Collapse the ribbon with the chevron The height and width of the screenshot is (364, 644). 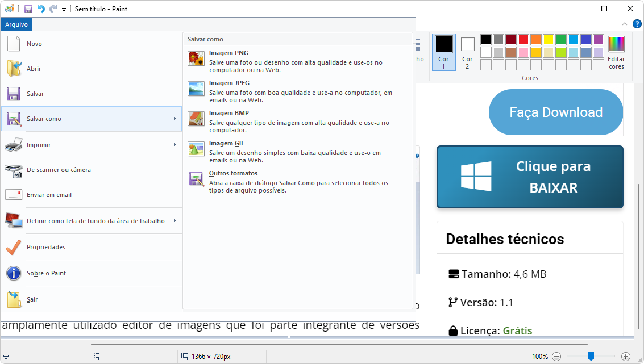pos(624,24)
